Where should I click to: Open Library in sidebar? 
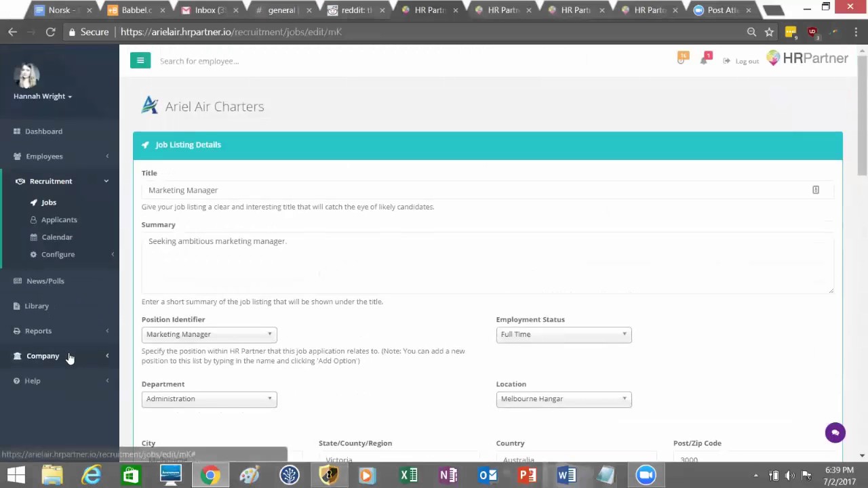(37, 306)
